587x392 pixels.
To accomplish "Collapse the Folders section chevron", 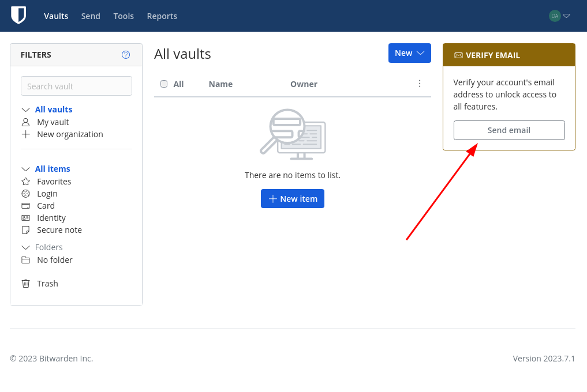I will point(25,247).
